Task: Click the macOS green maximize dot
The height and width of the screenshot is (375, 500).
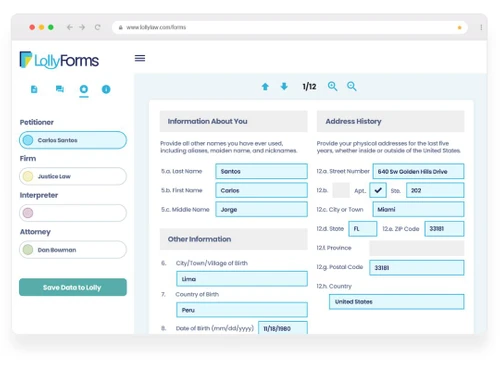Action: tap(51, 27)
